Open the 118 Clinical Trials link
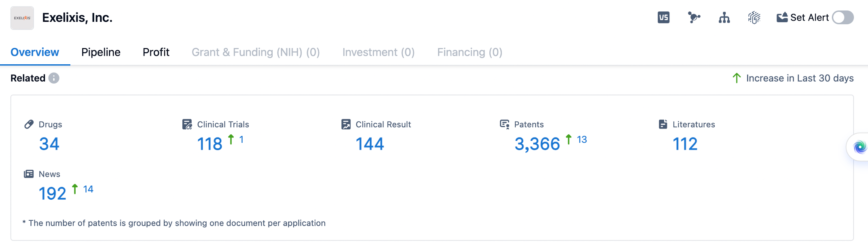This screenshot has height=245, width=868. [x=210, y=144]
